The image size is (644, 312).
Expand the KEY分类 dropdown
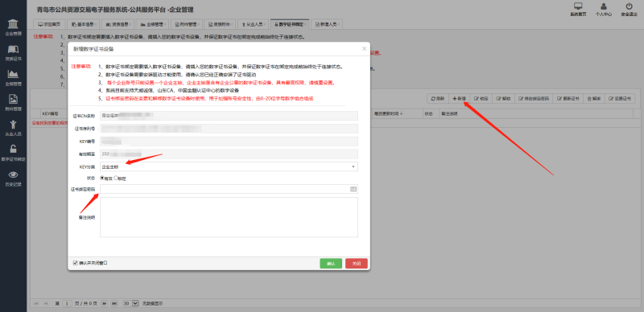[229, 166]
